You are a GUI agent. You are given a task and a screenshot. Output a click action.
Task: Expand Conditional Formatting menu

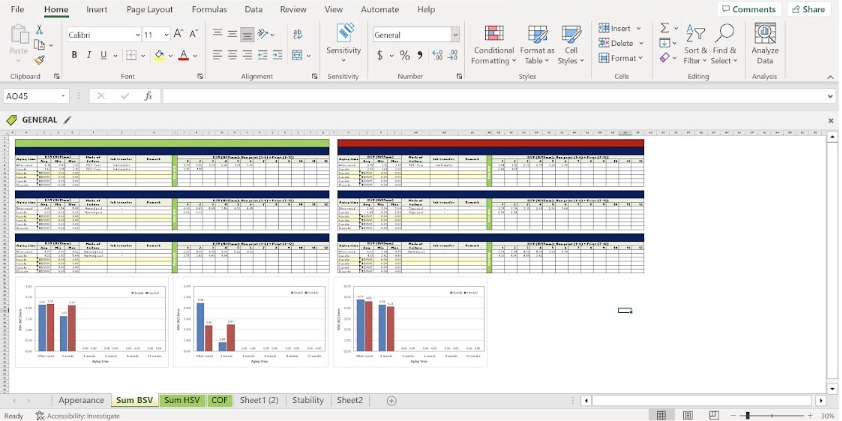(493, 45)
